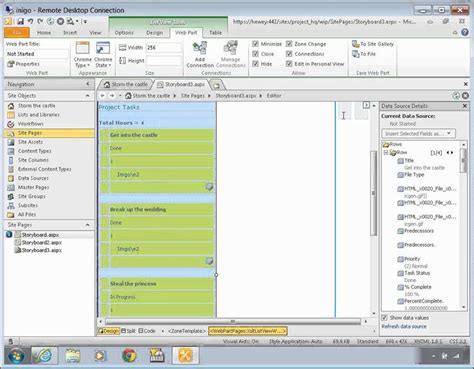This screenshot has height=369, width=474.
Task: Click the File ribbon tab
Action: 17,33
